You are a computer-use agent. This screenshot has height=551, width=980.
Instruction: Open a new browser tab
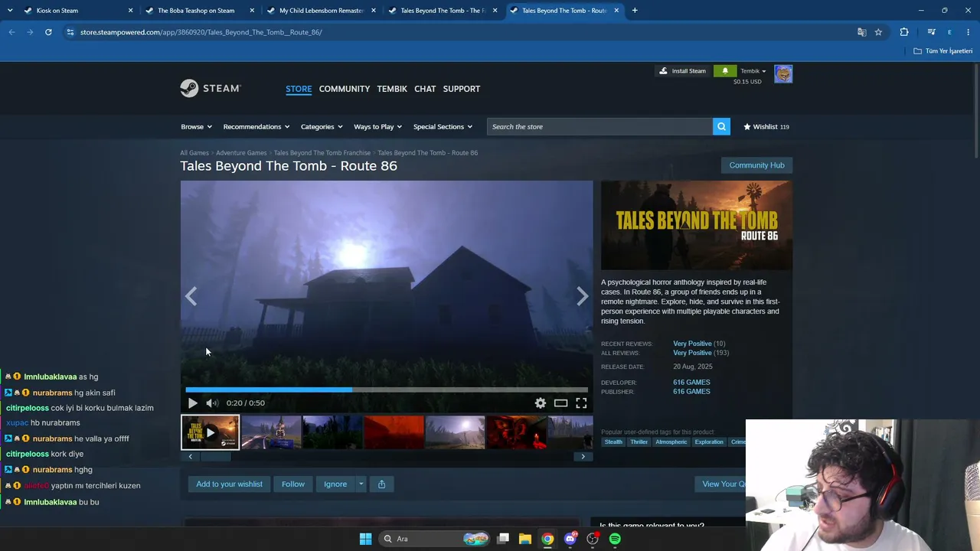[635, 11]
